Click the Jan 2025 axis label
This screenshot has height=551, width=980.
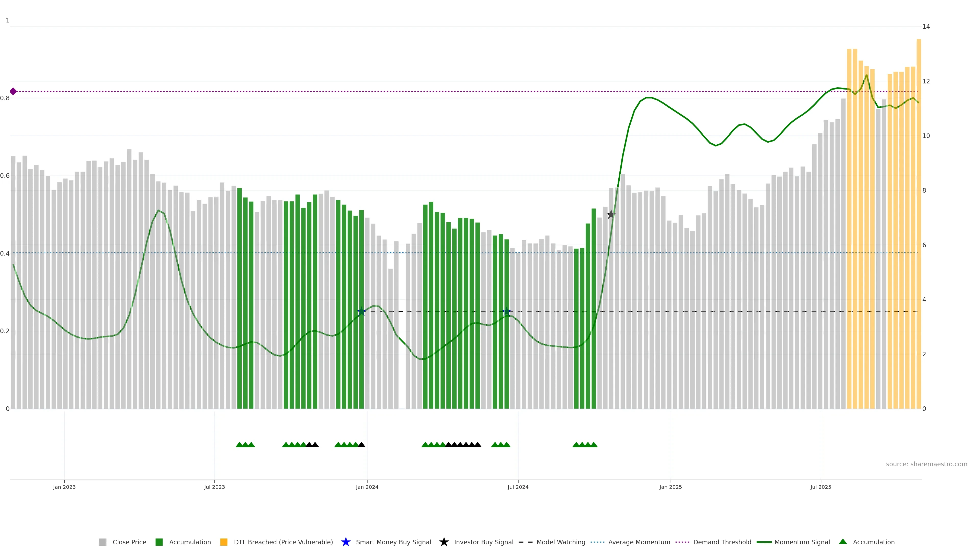tap(670, 487)
